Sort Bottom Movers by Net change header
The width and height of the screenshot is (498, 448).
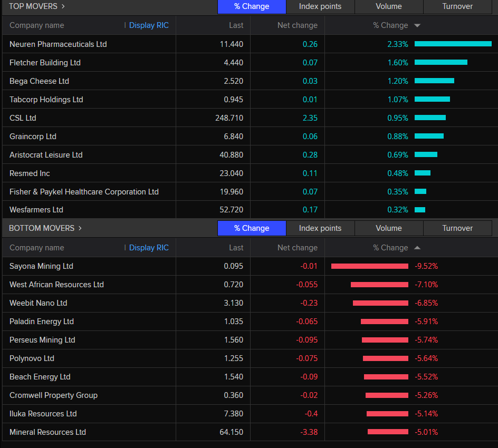click(x=298, y=248)
